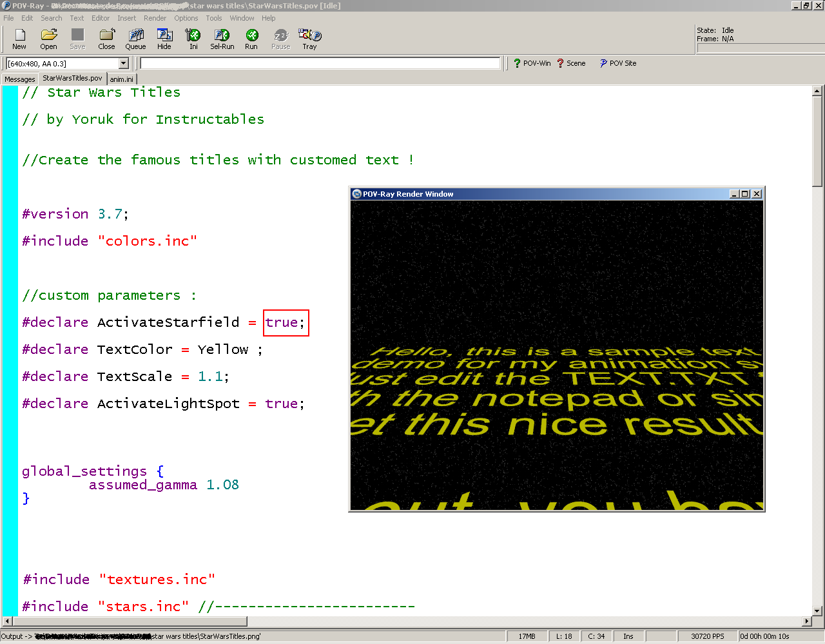Open a file with the Open icon
The image size is (825, 644).
pos(48,39)
